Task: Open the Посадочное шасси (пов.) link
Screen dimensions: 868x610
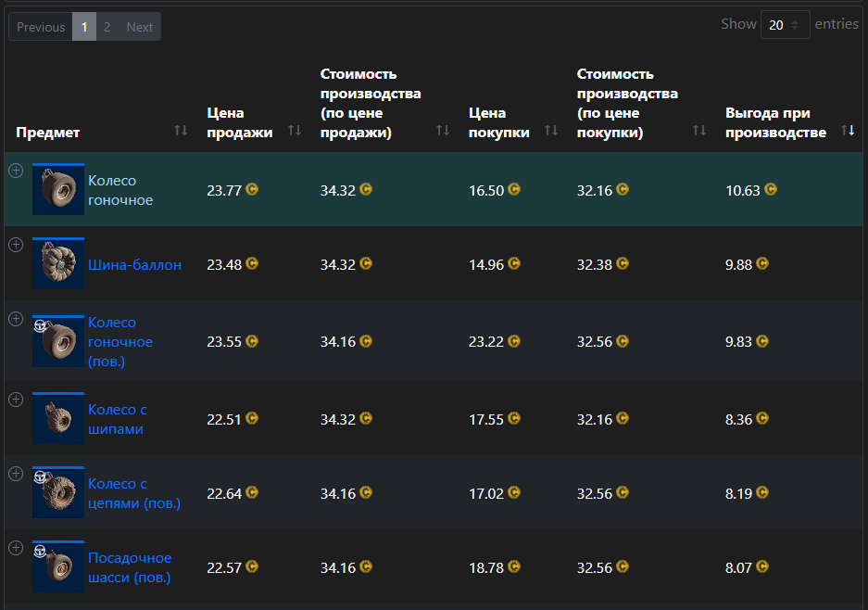Action: click(x=130, y=567)
